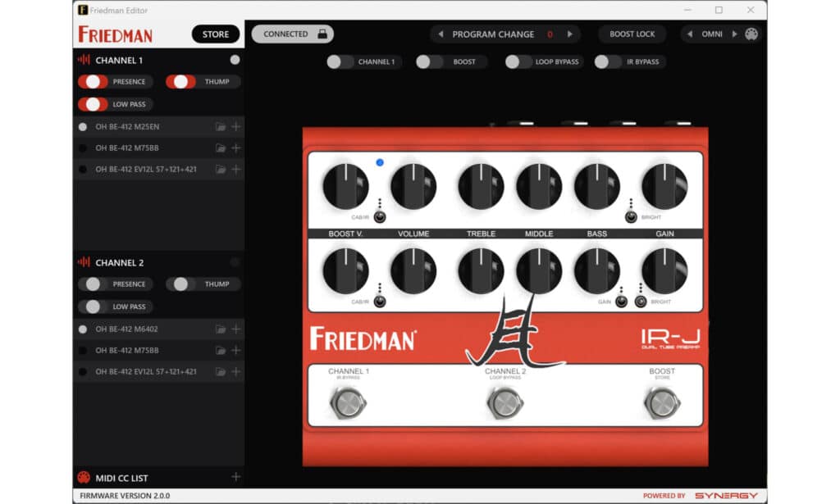This screenshot has width=840, height=504.
Task: Add IR on Channel 1 OH BE-412 M75BB row
Action: (235, 148)
